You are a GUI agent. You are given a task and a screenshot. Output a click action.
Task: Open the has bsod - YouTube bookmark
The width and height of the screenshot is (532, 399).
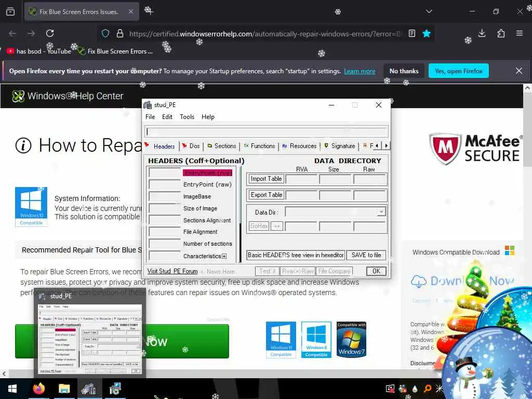(x=38, y=51)
